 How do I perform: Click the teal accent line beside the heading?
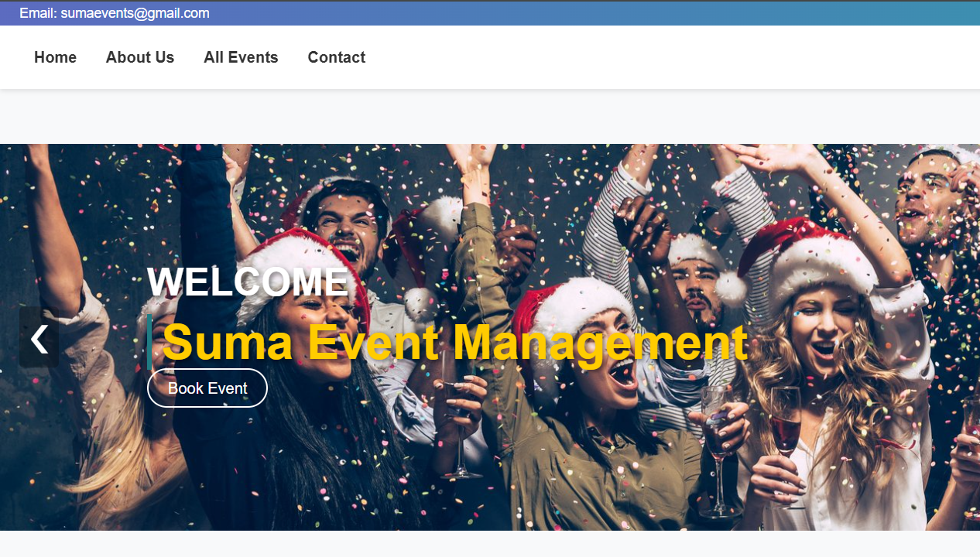tap(149, 343)
